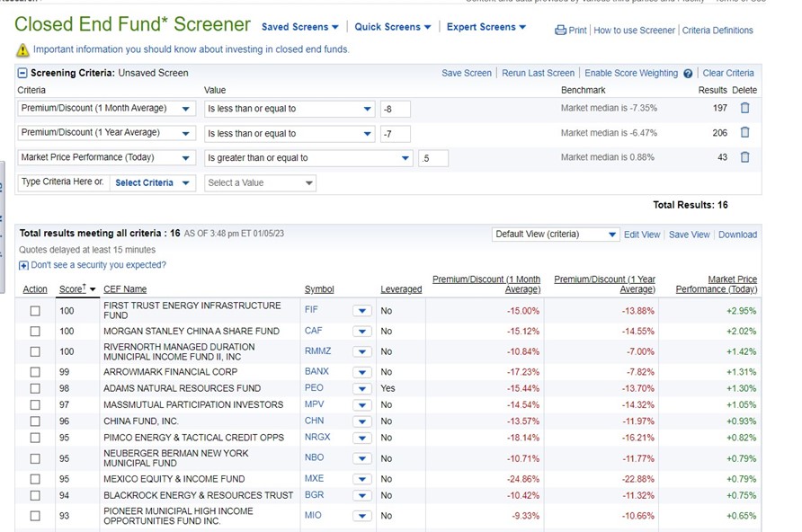The image size is (802, 532).
Task: Open the Select Criteria dropdown
Action: click(153, 183)
